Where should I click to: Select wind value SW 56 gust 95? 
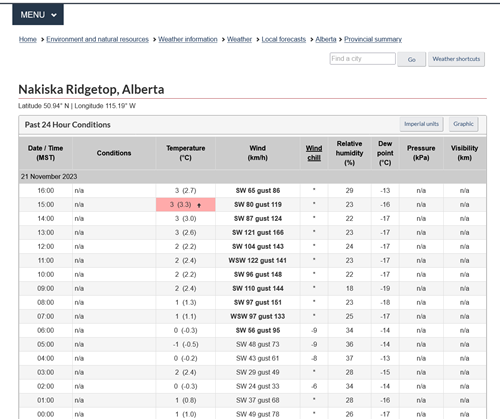(x=258, y=331)
